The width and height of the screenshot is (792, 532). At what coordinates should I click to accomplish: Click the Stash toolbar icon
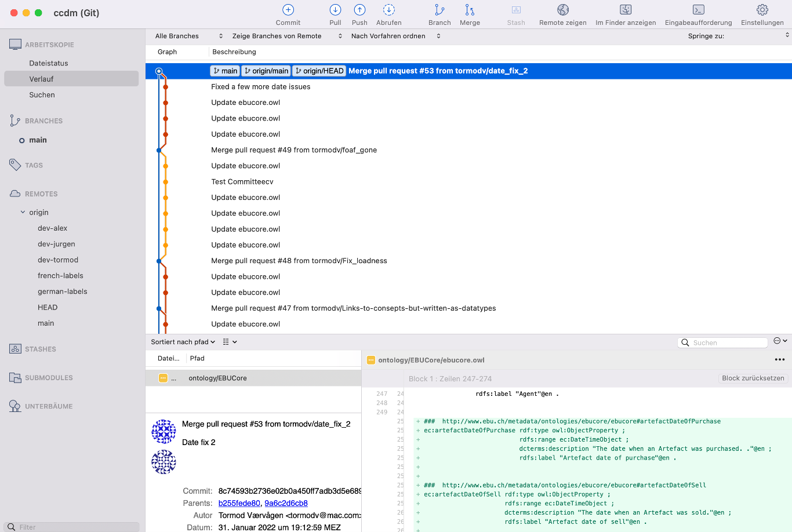(x=516, y=10)
